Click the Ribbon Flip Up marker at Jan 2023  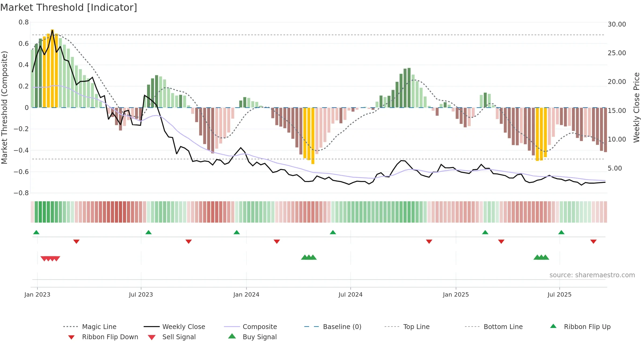(x=36, y=232)
